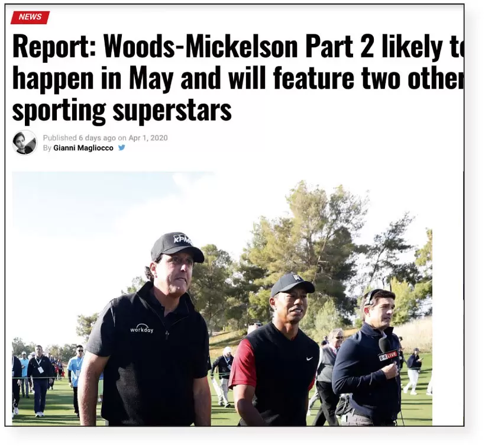
Task: Click the red NEWS category badge
Action: [30, 17]
